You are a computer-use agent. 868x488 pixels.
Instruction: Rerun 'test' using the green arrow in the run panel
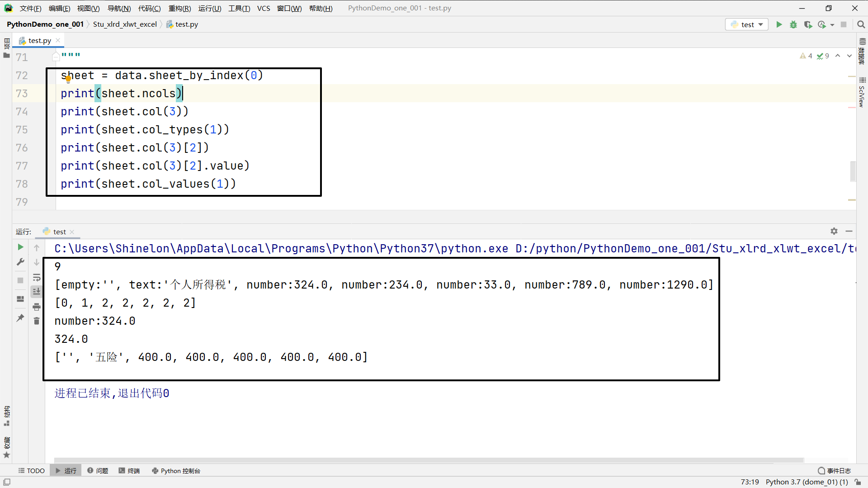click(x=20, y=247)
